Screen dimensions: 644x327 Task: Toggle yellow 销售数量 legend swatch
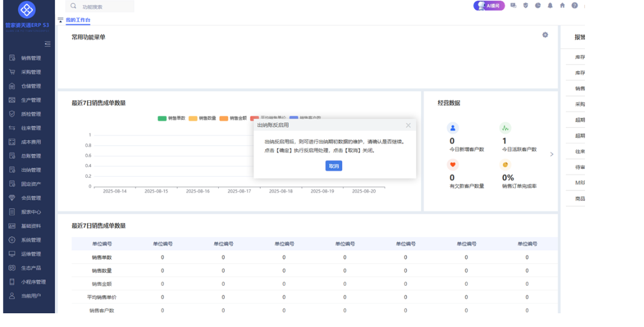pyautogui.click(x=193, y=118)
